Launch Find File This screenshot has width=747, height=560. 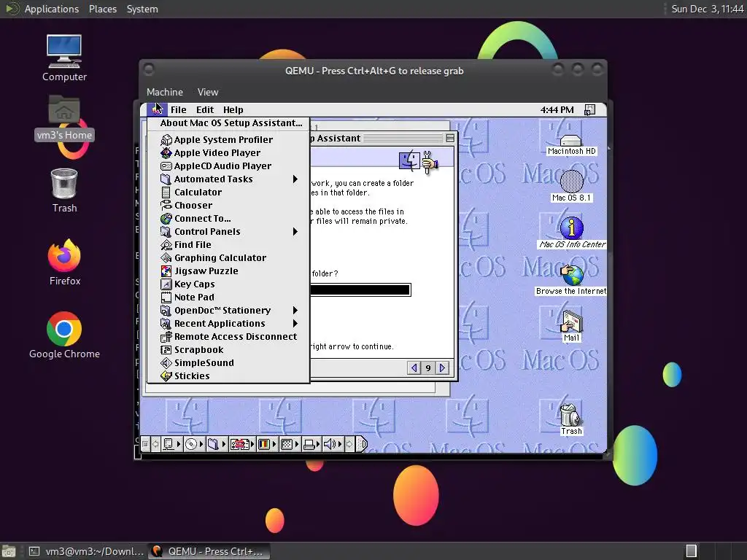(228, 244)
